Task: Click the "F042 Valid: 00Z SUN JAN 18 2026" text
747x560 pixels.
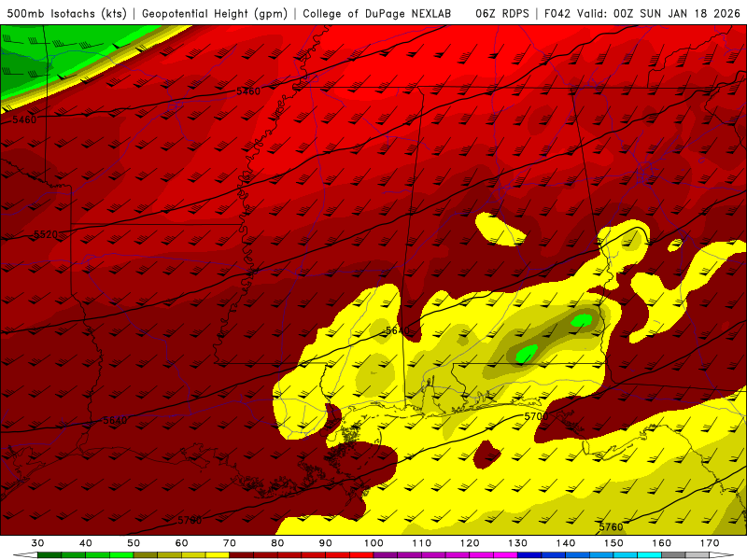Action: [642, 14]
